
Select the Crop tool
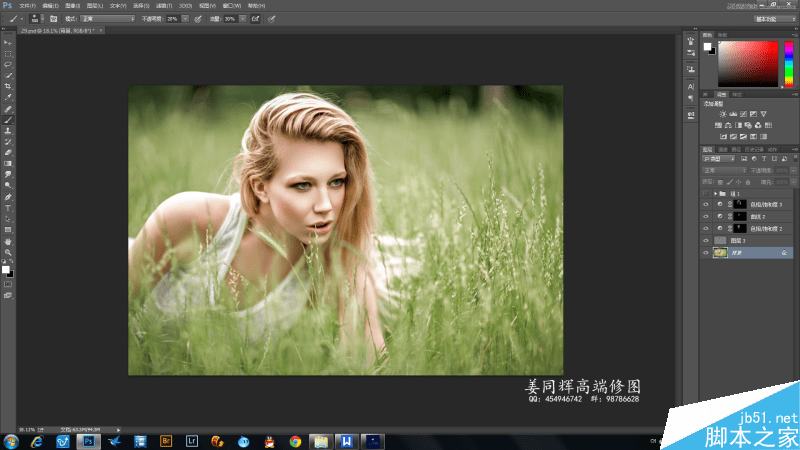[9, 87]
